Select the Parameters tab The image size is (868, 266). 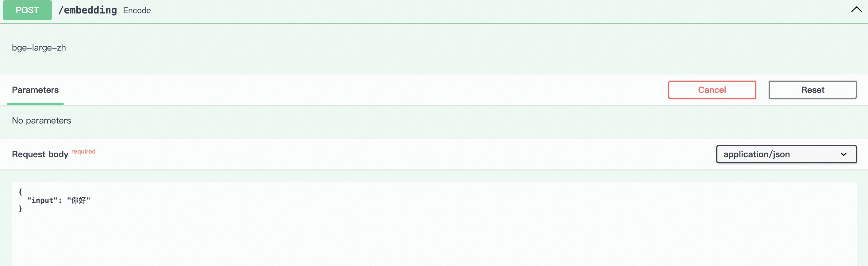(35, 90)
